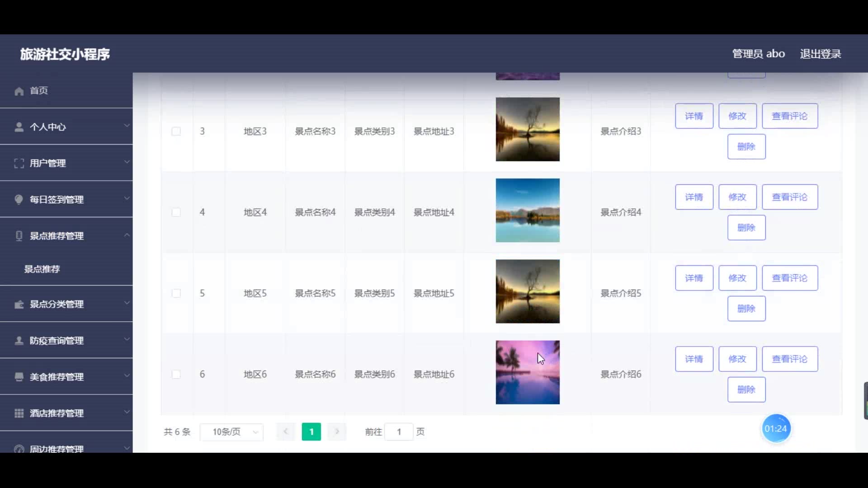Screen dimensions: 868x488
Task: Open 个人中心 sidebar menu
Action: coord(66,127)
